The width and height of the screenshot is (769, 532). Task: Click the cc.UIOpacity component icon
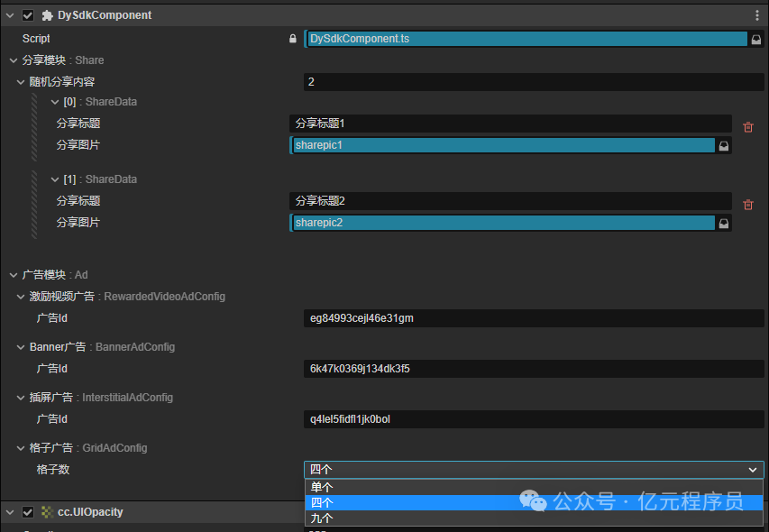47,512
